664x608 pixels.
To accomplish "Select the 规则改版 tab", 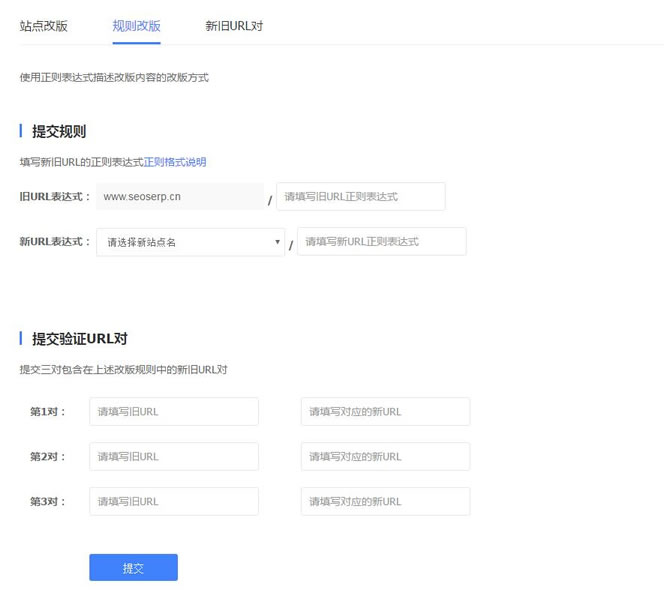I will (x=136, y=26).
